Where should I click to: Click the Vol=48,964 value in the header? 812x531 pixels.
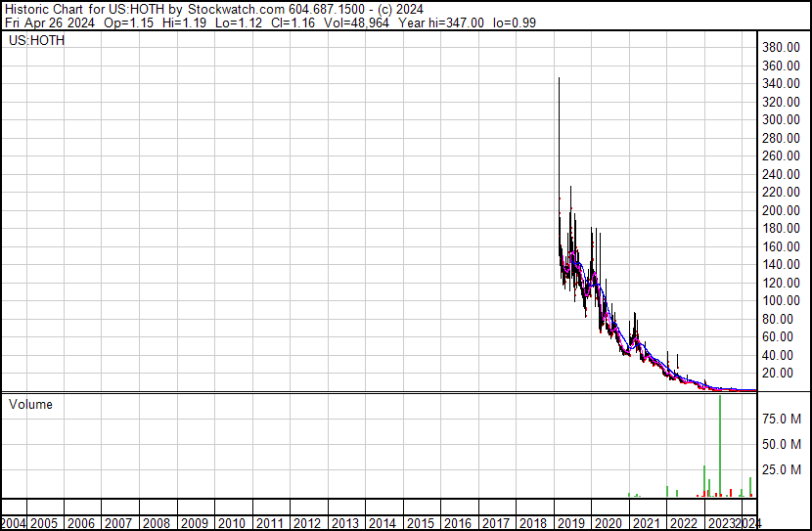356,22
